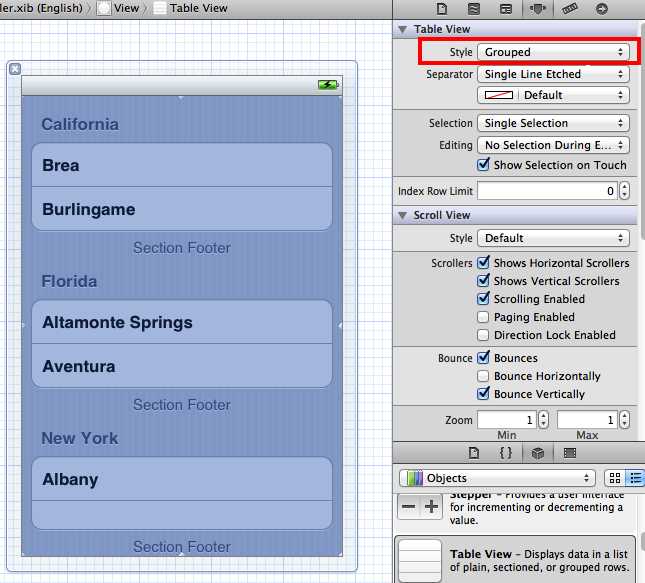Open the Size inspector ruler tab
Viewport: 645px width, 583px height.
tap(570, 9)
